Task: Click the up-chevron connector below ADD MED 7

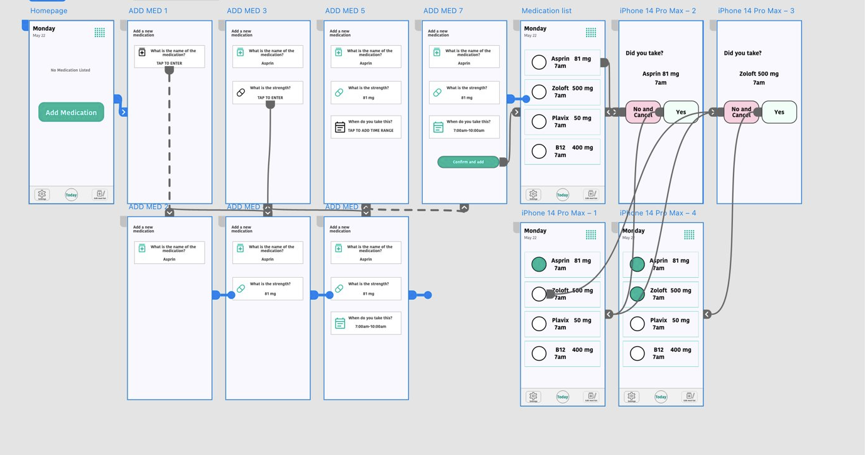Action: [464, 207]
